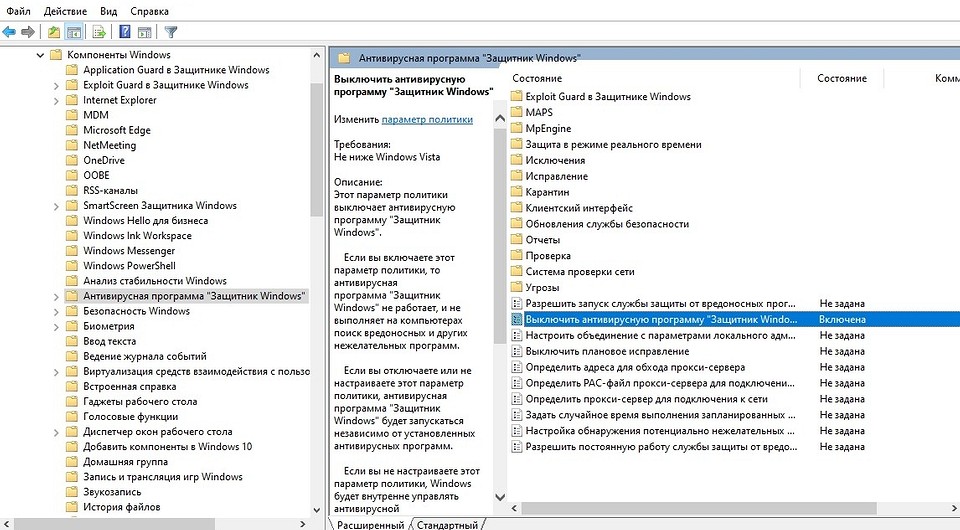Toggle the action pane toolbar icon
This screenshot has width=960, height=530.
pos(143,32)
